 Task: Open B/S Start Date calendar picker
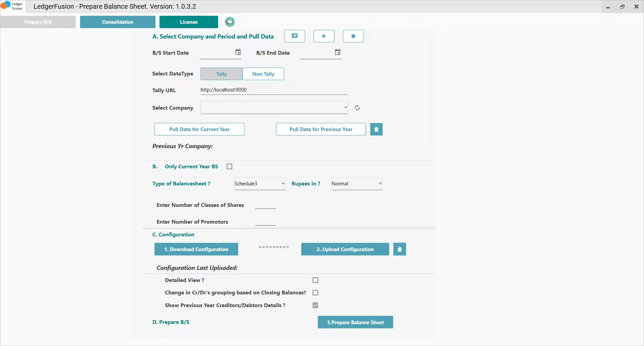(238, 52)
